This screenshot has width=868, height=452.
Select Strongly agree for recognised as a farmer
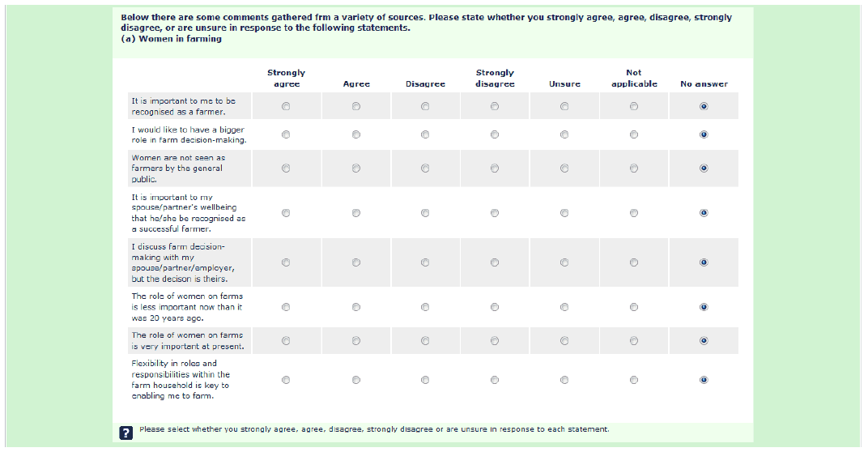tap(286, 106)
